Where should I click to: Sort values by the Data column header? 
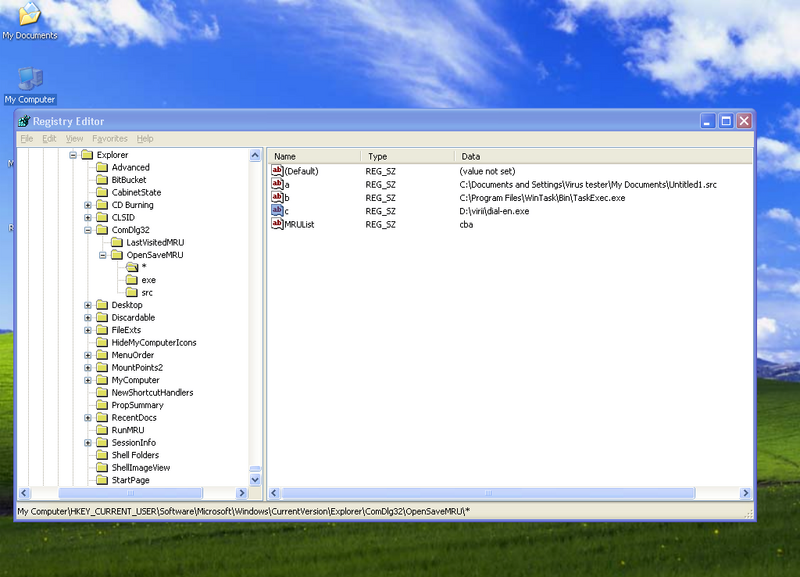click(x=603, y=156)
